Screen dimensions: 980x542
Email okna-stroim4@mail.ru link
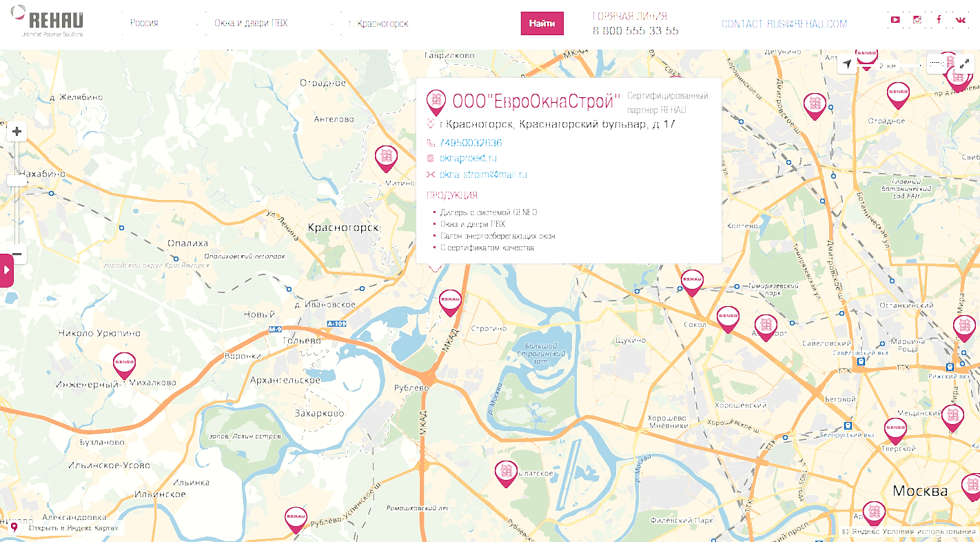(483, 174)
